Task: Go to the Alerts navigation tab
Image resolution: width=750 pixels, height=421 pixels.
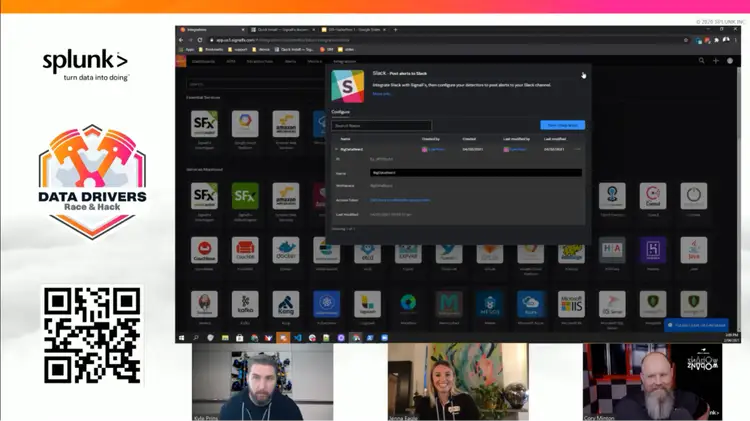Action: (x=290, y=61)
